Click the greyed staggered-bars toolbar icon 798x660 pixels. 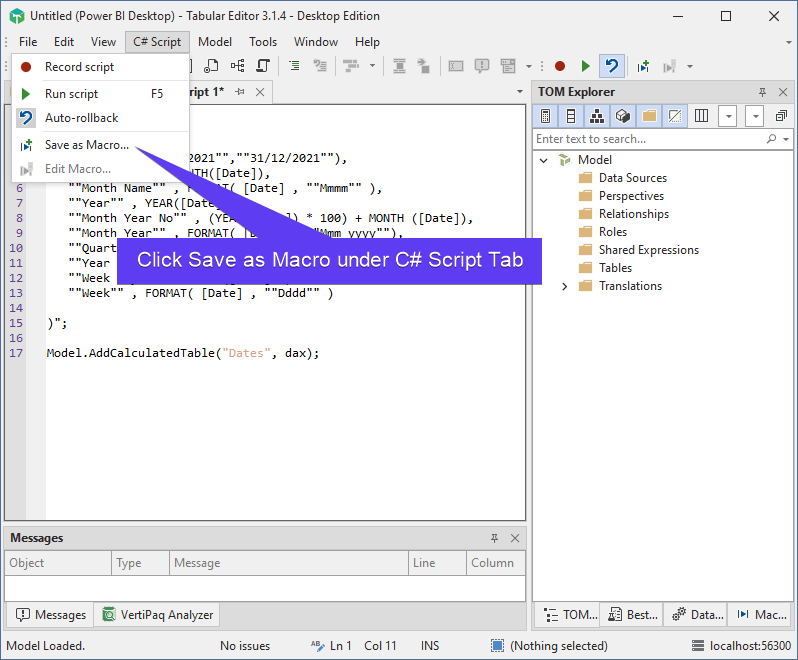[x=351, y=66]
